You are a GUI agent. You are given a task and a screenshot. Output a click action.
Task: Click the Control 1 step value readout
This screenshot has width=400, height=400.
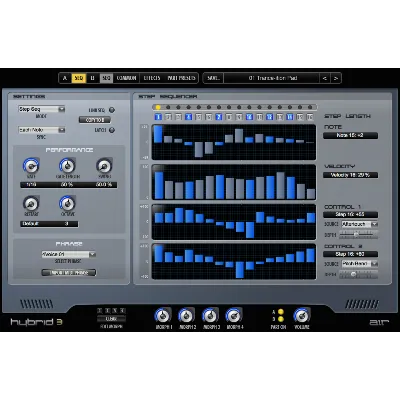click(350, 214)
